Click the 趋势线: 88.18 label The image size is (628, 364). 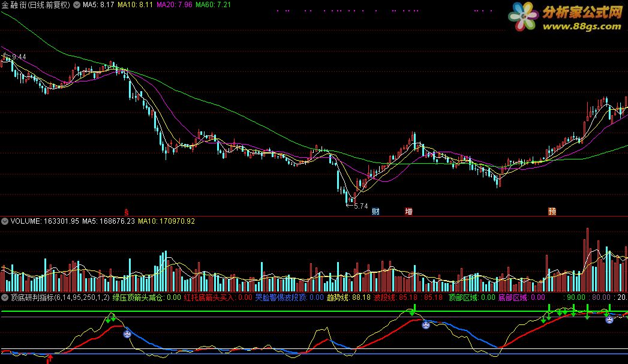point(349,297)
